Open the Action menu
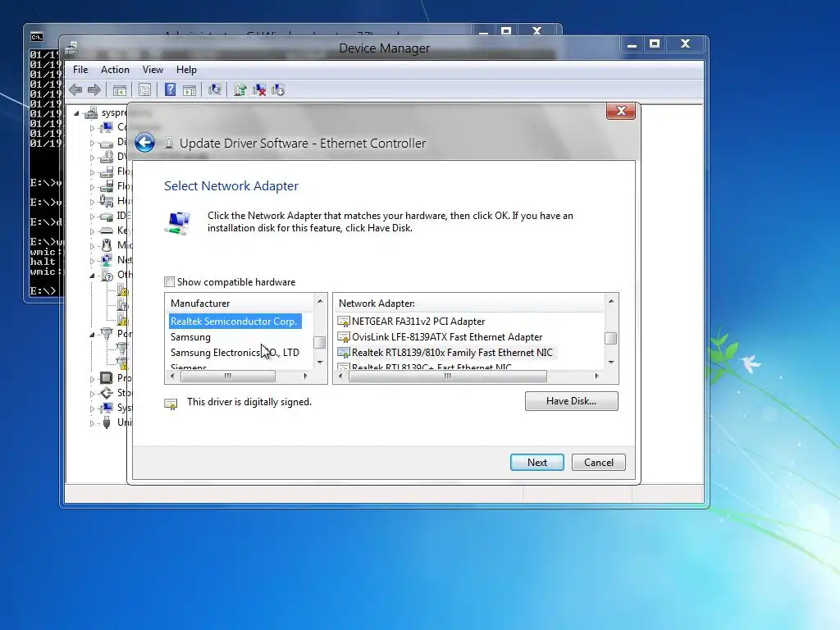Viewport: 840px width, 630px height. tap(115, 70)
